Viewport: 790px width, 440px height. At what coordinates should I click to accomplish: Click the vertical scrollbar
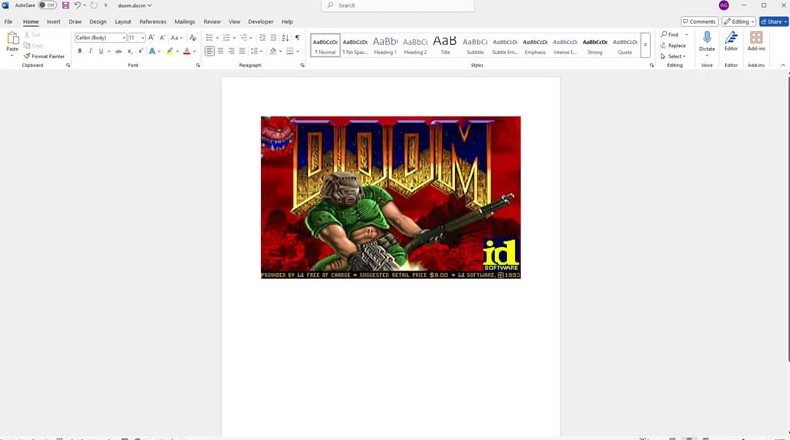click(x=788, y=219)
